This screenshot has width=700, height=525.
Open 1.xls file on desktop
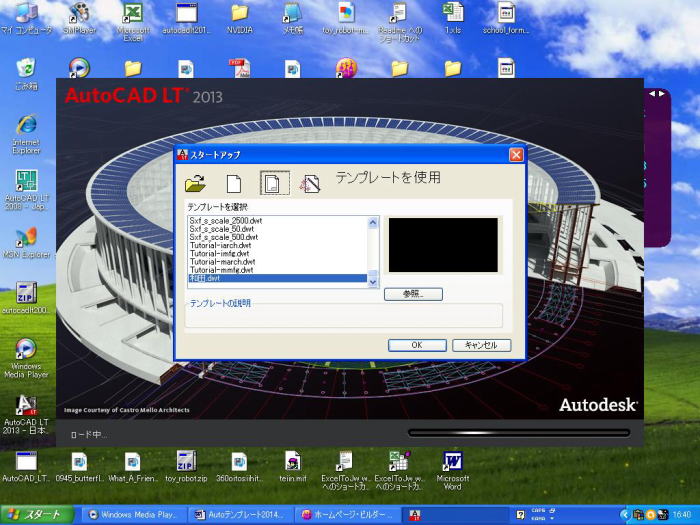click(453, 18)
